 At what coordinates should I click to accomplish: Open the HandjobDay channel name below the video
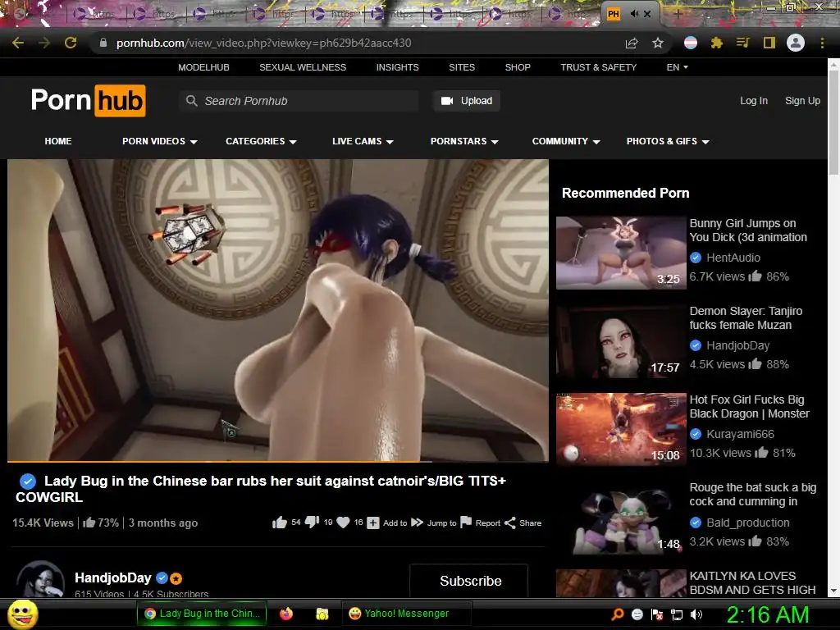(113, 578)
